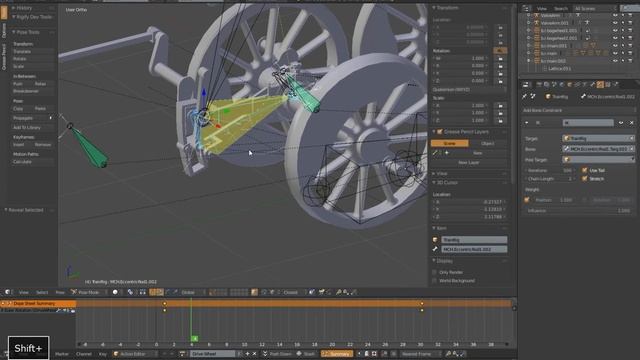Open the Key menu in dope sheet
Image resolution: width=640 pixels, height=360 pixels.
(x=102, y=354)
